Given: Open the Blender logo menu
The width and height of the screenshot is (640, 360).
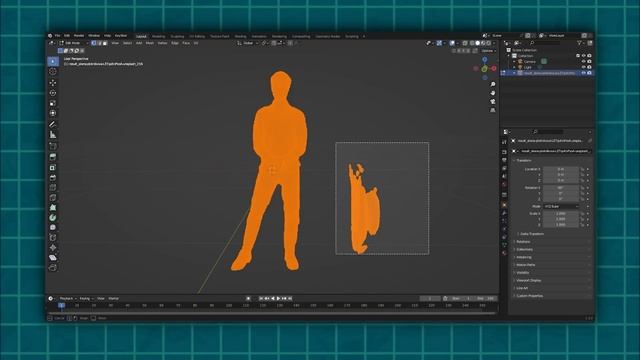Looking at the screenshot, I should [50, 36].
